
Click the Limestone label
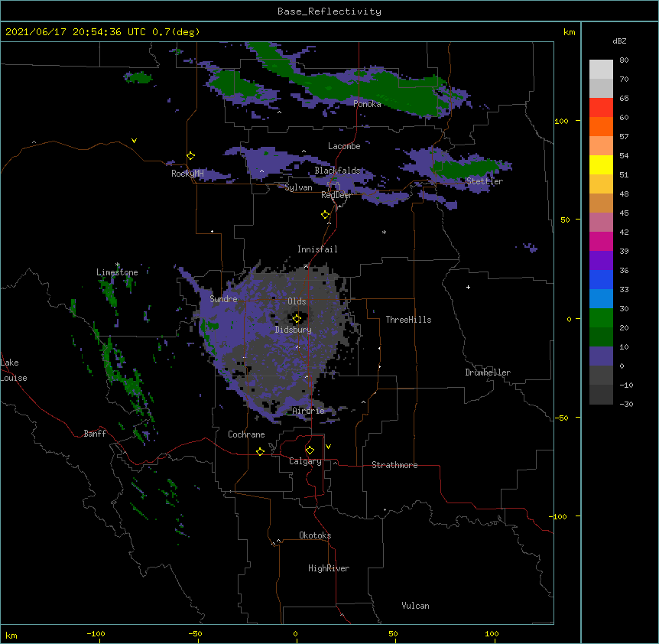point(117,272)
